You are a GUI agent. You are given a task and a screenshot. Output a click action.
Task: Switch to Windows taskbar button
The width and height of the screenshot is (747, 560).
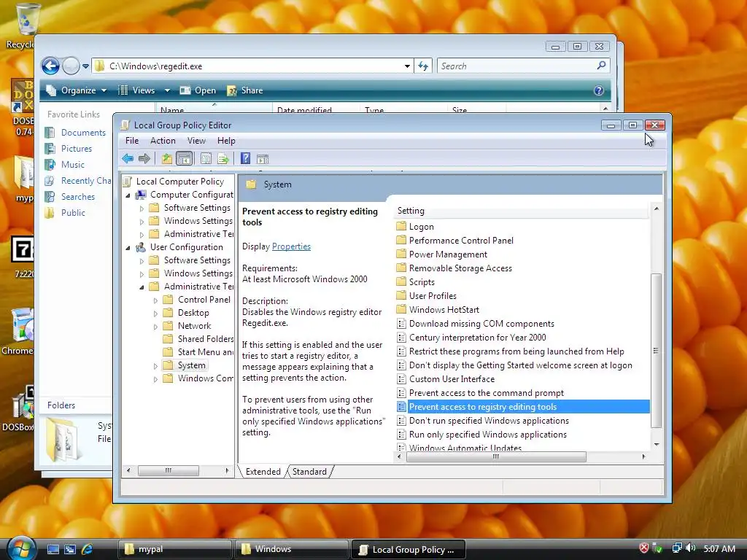(x=292, y=549)
